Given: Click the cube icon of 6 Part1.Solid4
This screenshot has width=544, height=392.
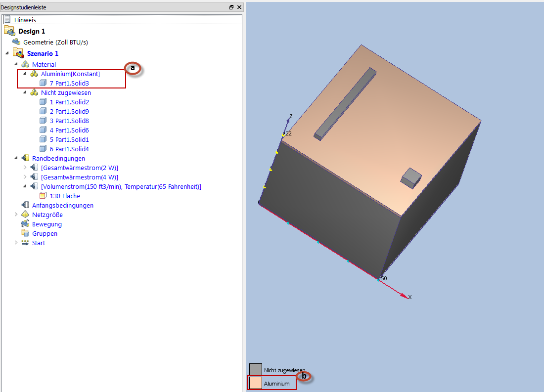Looking at the screenshot, I should pos(43,148).
